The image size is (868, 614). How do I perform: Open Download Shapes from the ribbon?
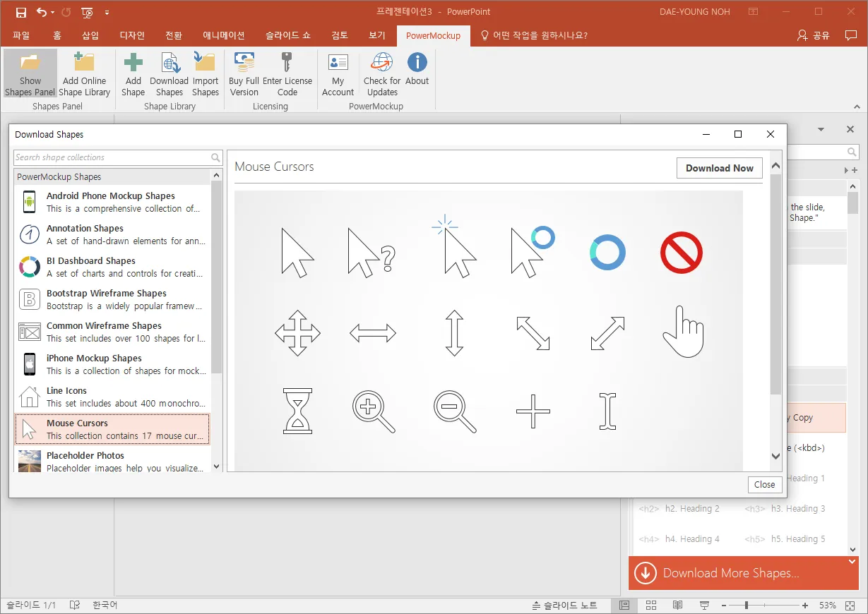[170, 64]
